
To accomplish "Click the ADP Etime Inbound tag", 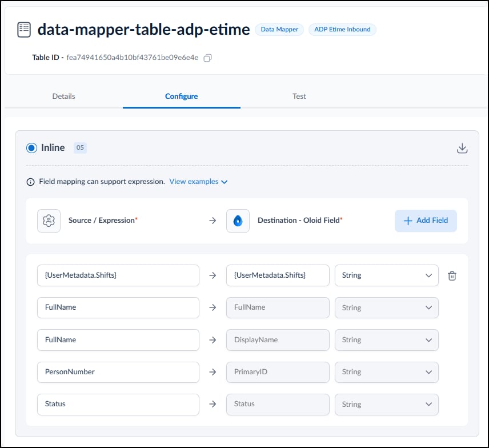I will (x=342, y=29).
